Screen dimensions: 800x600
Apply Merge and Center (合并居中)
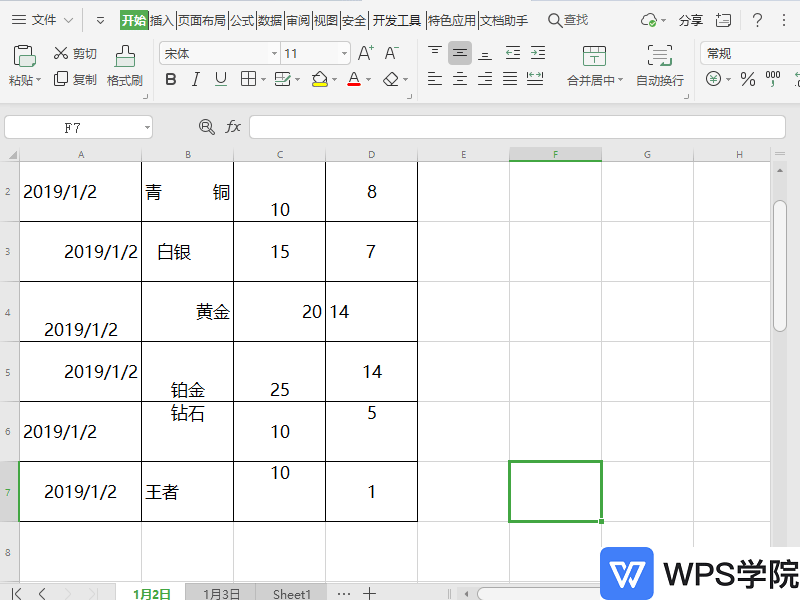tap(594, 62)
